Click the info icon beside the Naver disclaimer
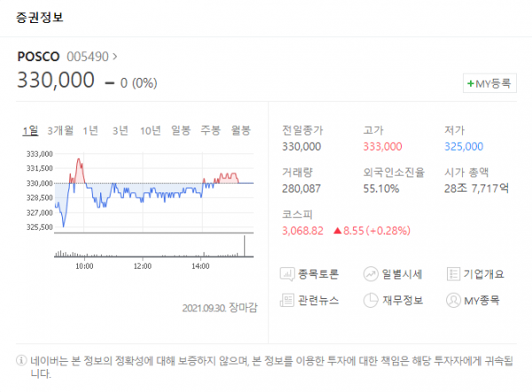 21,360
